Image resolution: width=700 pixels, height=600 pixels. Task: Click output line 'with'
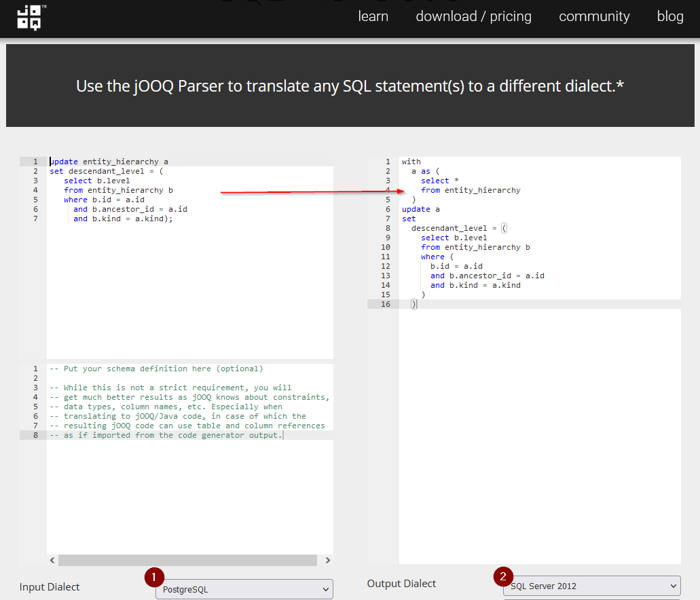(411, 162)
